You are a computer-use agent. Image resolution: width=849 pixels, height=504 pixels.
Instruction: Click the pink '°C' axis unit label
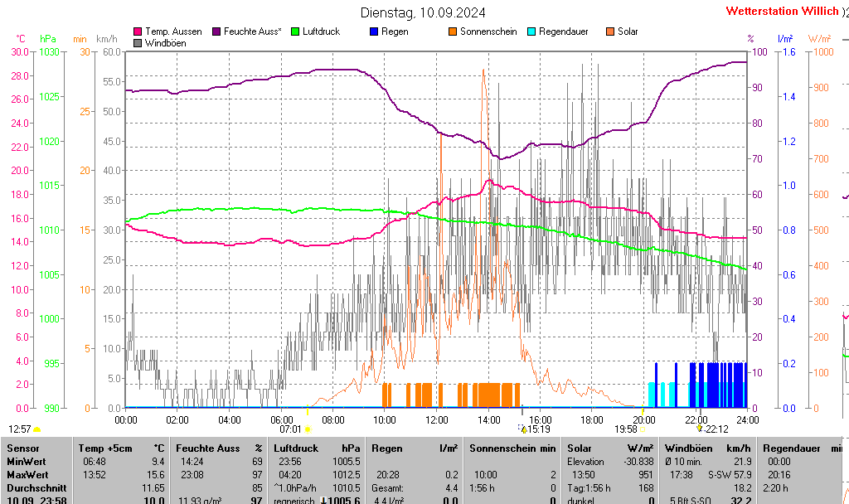(x=21, y=39)
